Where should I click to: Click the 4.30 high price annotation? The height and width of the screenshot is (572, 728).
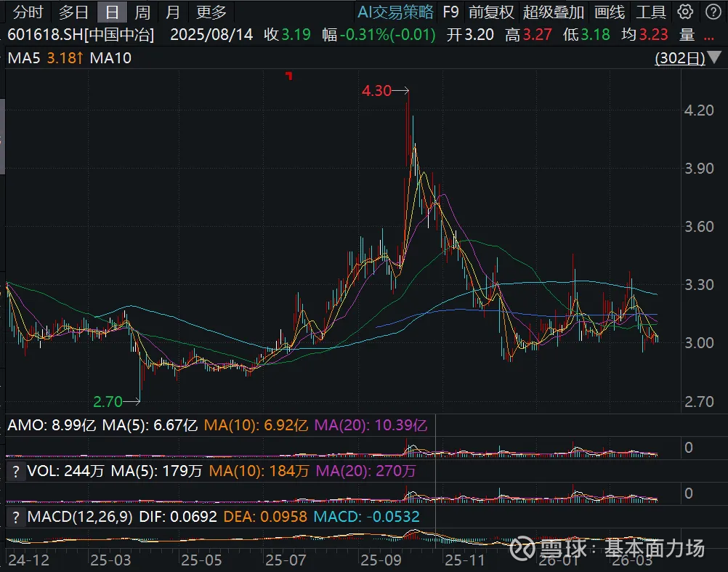[376, 91]
